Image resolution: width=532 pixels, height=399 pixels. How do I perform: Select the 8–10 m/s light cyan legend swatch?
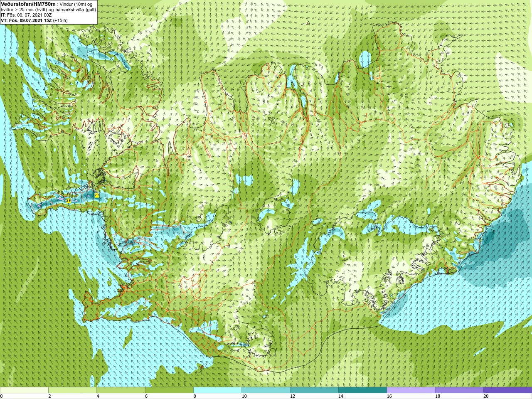(217, 390)
